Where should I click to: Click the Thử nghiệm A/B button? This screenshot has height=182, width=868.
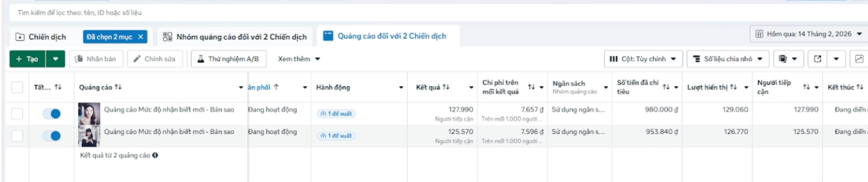point(228,59)
